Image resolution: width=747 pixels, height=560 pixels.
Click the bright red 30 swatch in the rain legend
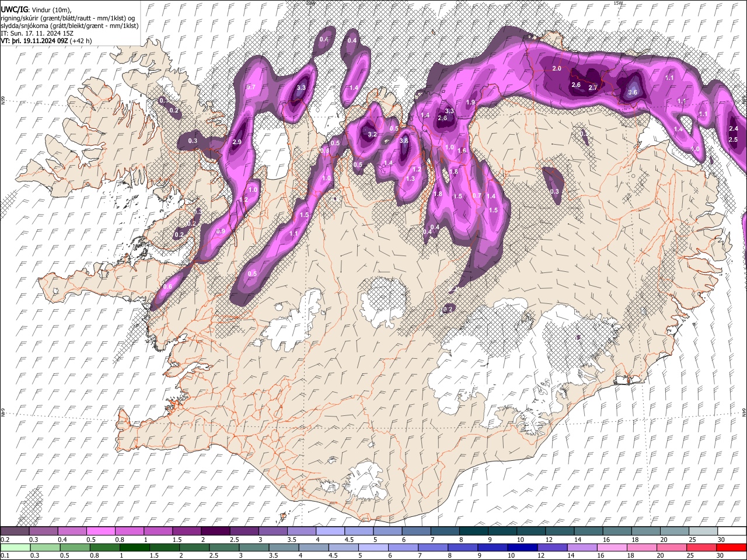click(731, 548)
